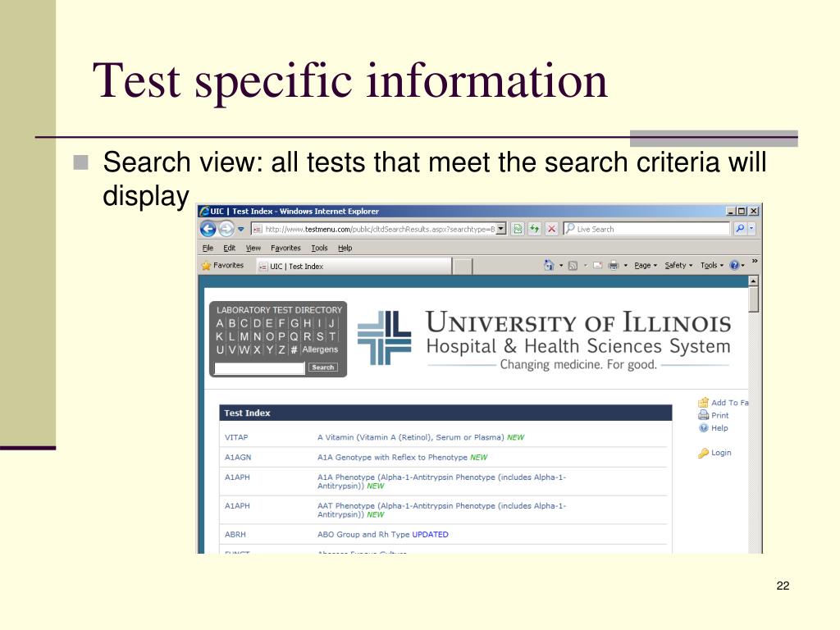
Task: Click the Allergens directory link
Action: click(320, 349)
